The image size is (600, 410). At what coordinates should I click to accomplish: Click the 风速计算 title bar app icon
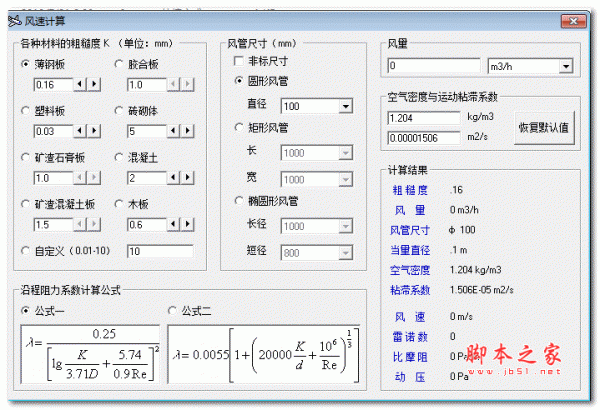15,21
